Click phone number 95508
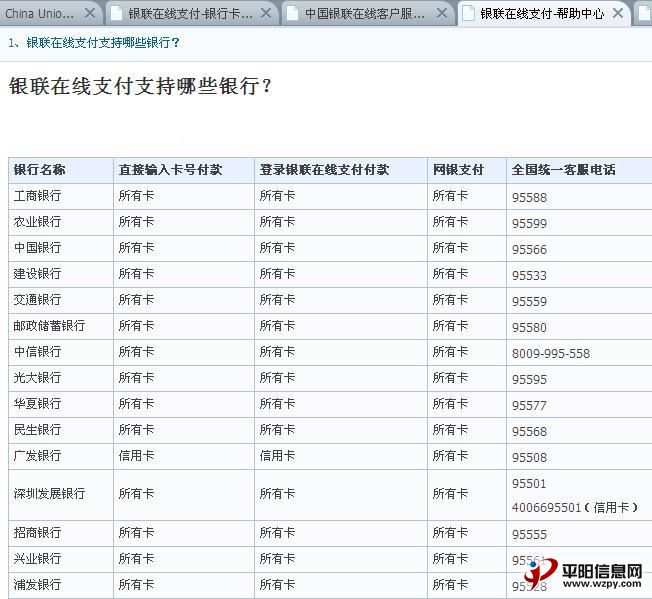 pyautogui.click(x=529, y=457)
